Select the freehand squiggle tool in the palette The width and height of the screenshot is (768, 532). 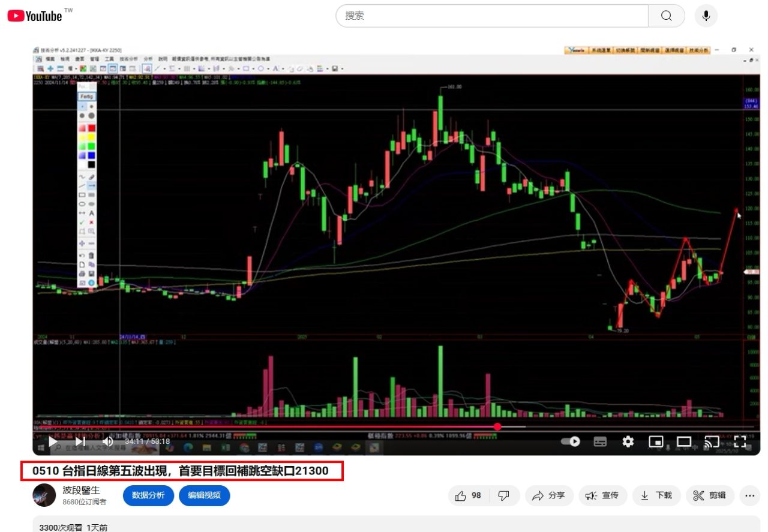pos(82,177)
